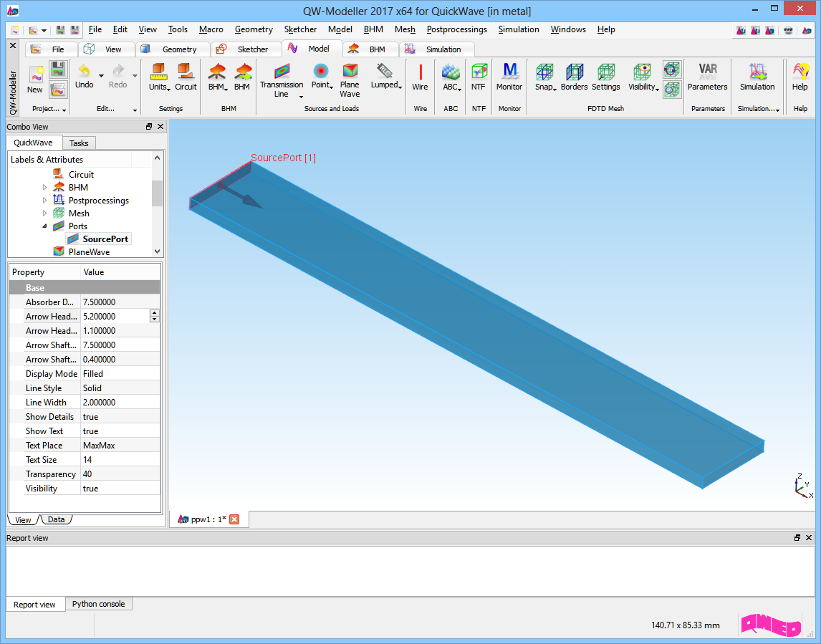Open the mesh Borders tool
Viewport: 821px width, 644px height.
click(575, 77)
